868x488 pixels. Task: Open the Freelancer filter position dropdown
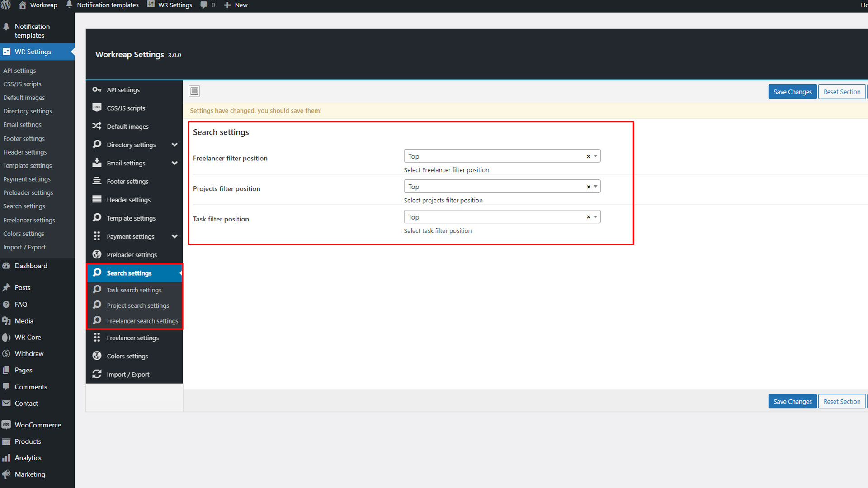click(596, 156)
